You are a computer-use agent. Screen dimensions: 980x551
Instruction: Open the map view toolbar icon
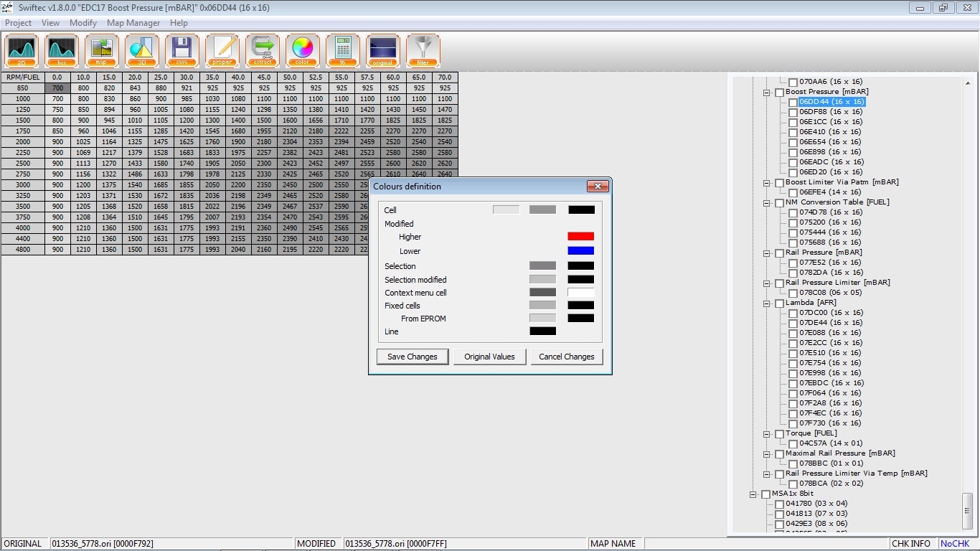(102, 51)
